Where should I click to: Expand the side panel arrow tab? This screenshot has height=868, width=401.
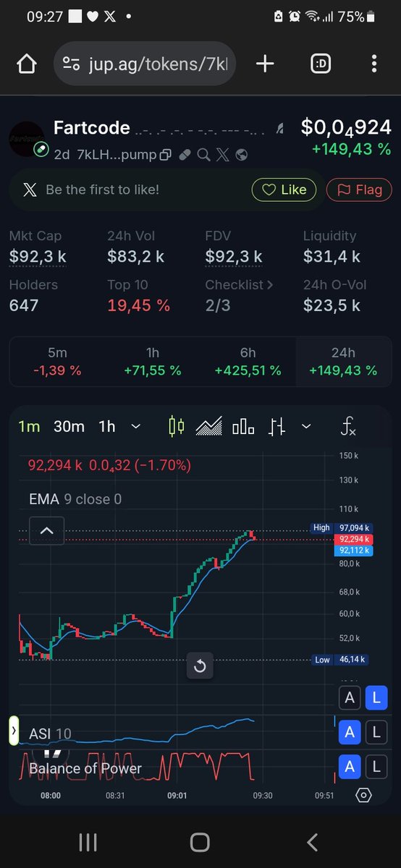[13, 731]
